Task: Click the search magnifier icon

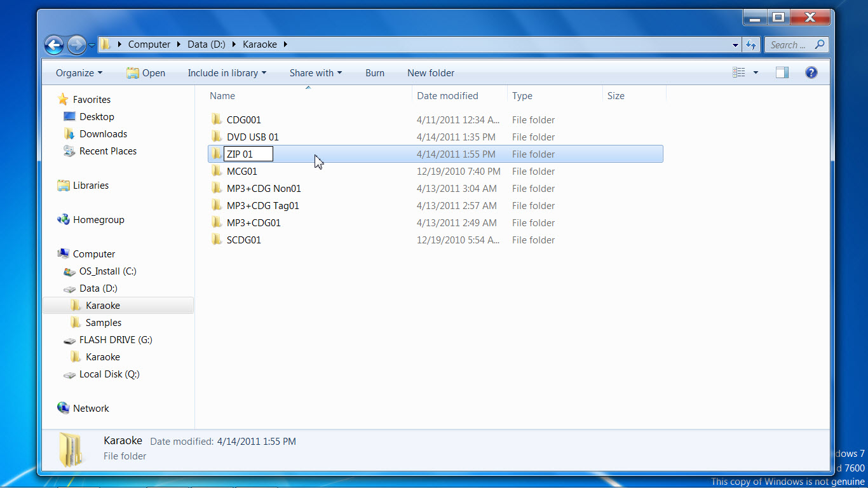Action: [819, 44]
